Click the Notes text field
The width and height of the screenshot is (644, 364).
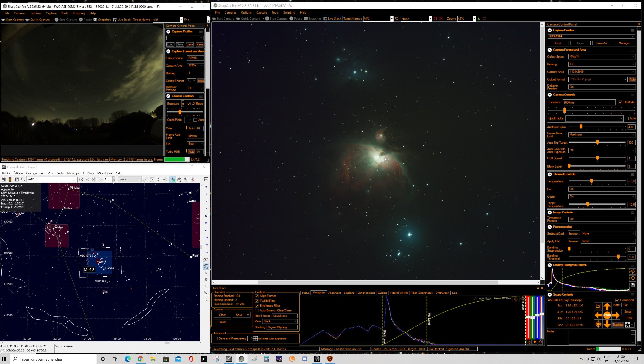[x=601, y=337]
